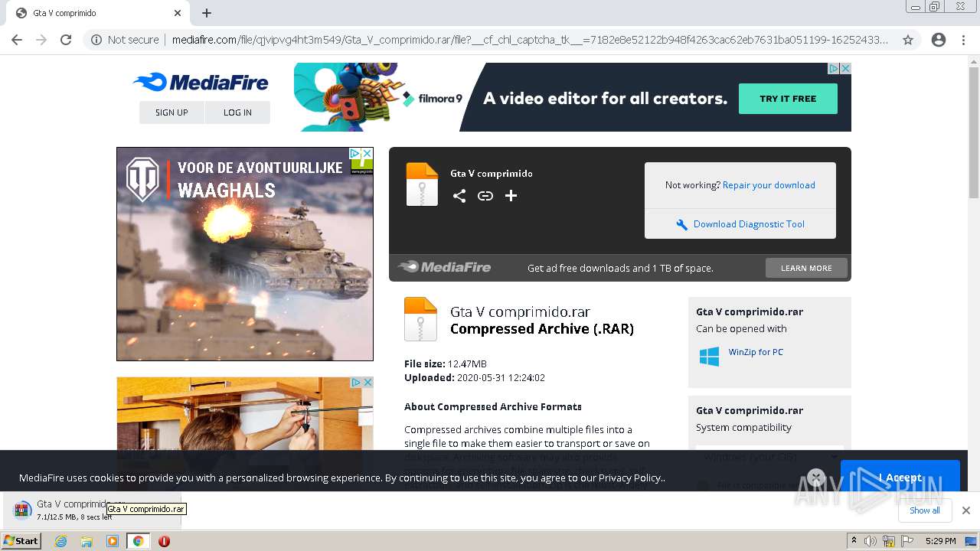Viewport: 980px width, 551px height.
Task: Click the World of Tanks ad image
Action: tap(245, 254)
